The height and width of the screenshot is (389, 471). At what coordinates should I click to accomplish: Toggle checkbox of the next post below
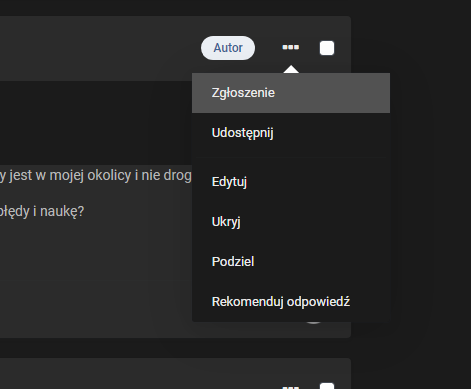(327, 386)
